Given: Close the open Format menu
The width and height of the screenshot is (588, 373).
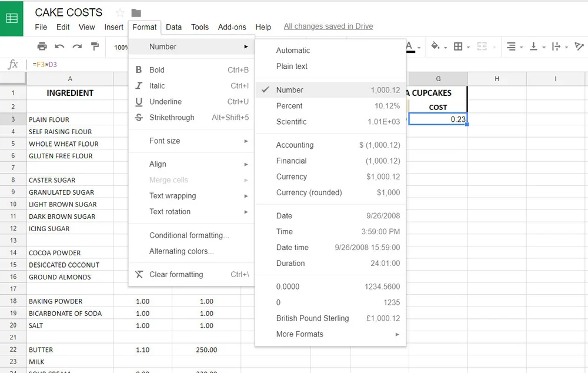Looking at the screenshot, I should 145,27.
